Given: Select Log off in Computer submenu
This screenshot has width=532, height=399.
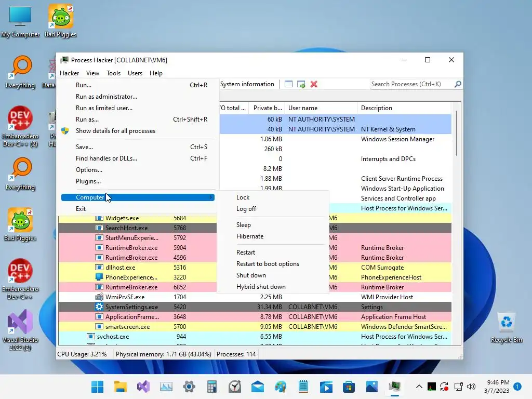Looking at the screenshot, I should 273,209.
